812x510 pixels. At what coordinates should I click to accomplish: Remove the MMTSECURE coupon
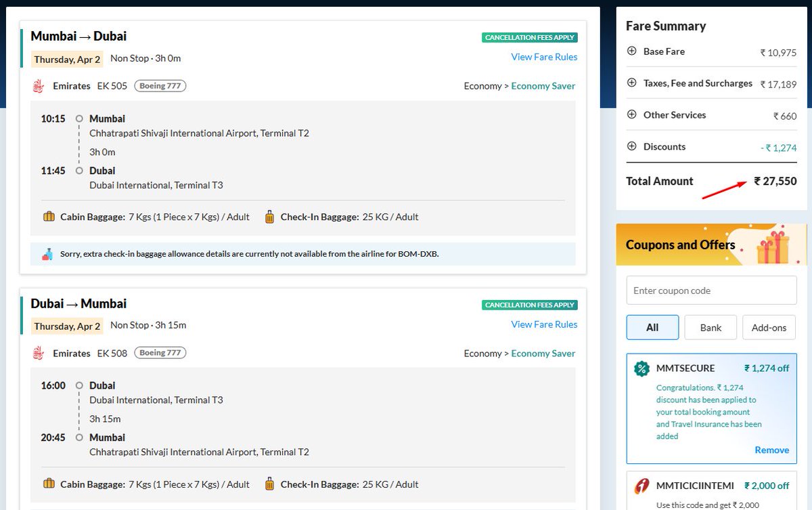771,450
